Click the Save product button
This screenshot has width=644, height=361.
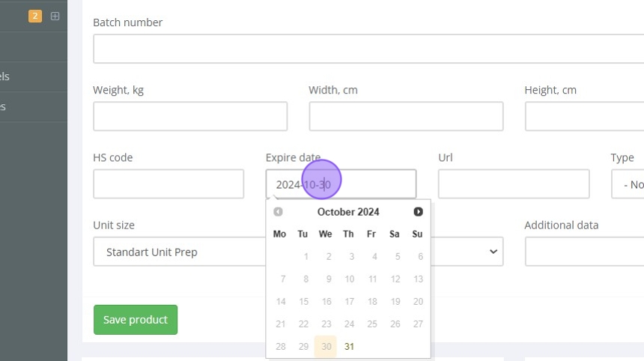coord(136,320)
